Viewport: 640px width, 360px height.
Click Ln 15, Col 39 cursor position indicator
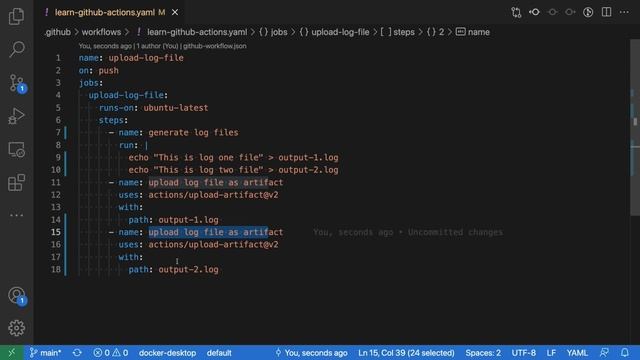(406, 353)
